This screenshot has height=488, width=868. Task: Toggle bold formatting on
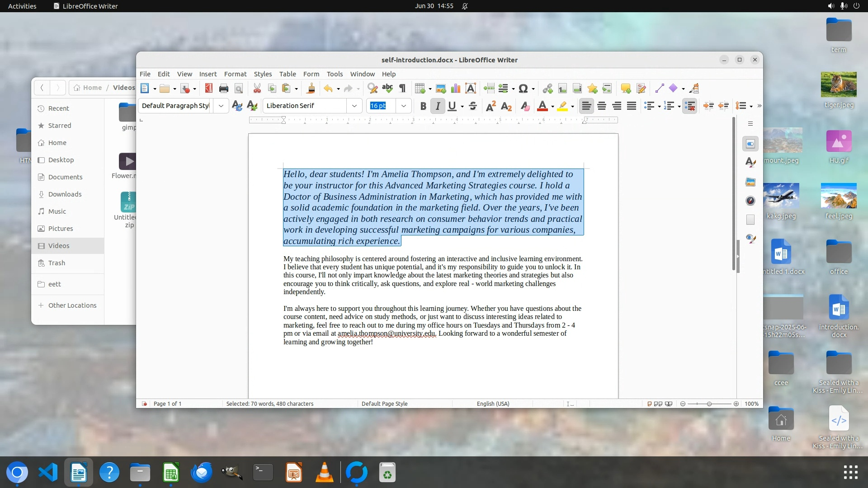tap(423, 106)
